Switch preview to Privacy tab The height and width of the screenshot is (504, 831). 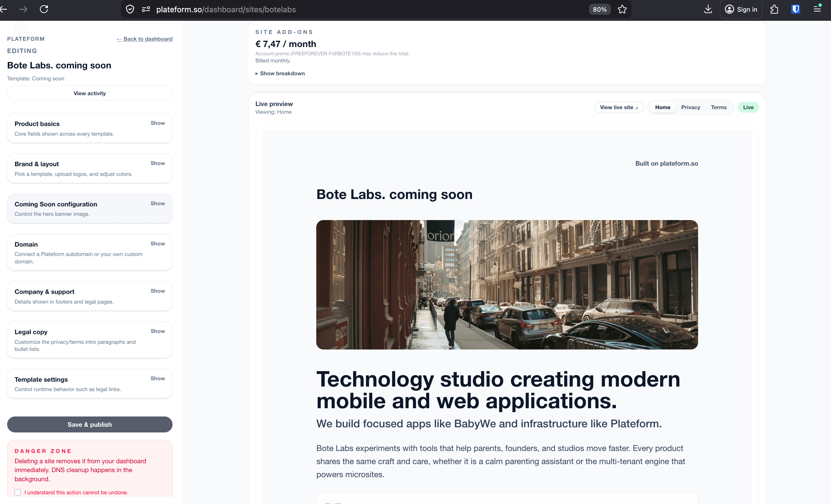point(690,107)
